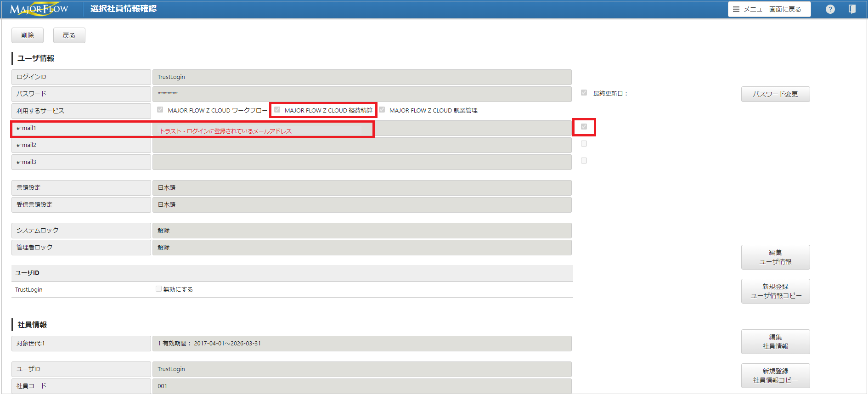Check the 無効にする checkbox
Screen dimensions: 868x395
click(158, 289)
